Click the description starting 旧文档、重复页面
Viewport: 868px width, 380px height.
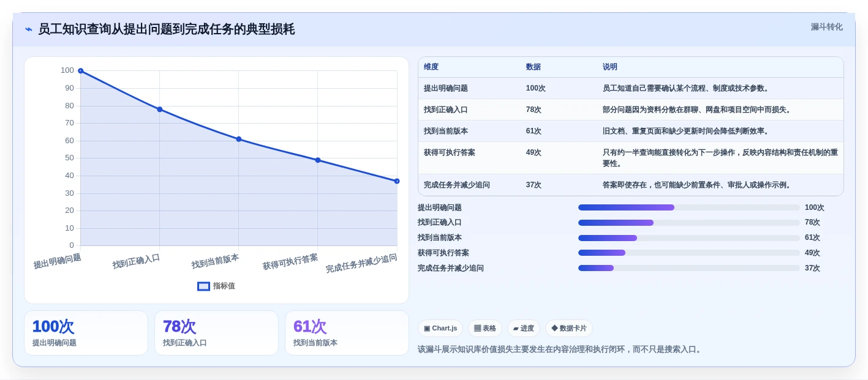coord(685,131)
